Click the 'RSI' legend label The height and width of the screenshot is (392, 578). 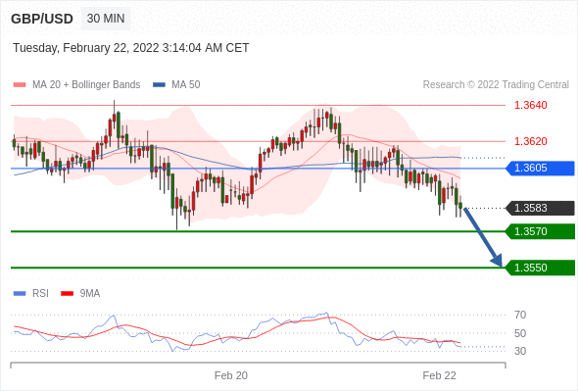[40, 294]
